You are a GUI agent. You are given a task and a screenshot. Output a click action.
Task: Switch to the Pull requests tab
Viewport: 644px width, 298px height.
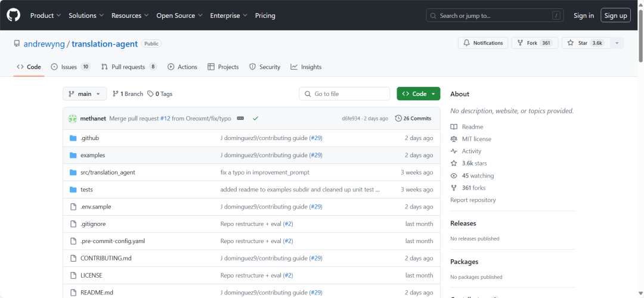pos(129,67)
